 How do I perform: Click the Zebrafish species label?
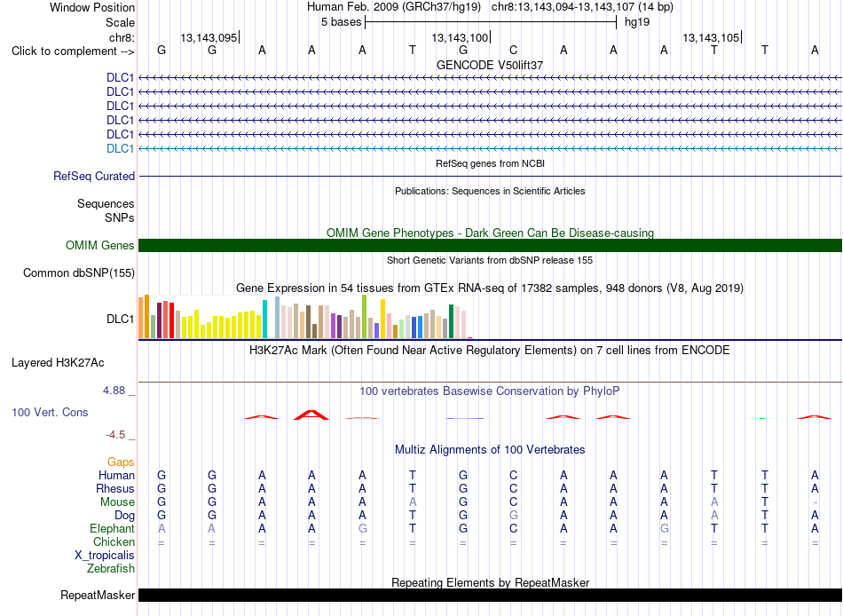pyautogui.click(x=111, y=568)
